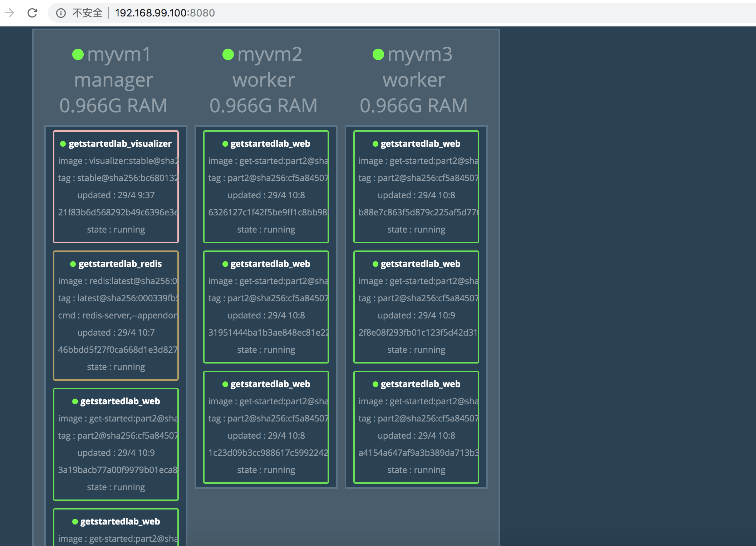
Task: Select the getstartedlab_redis container title
Action: pos(120,264)
